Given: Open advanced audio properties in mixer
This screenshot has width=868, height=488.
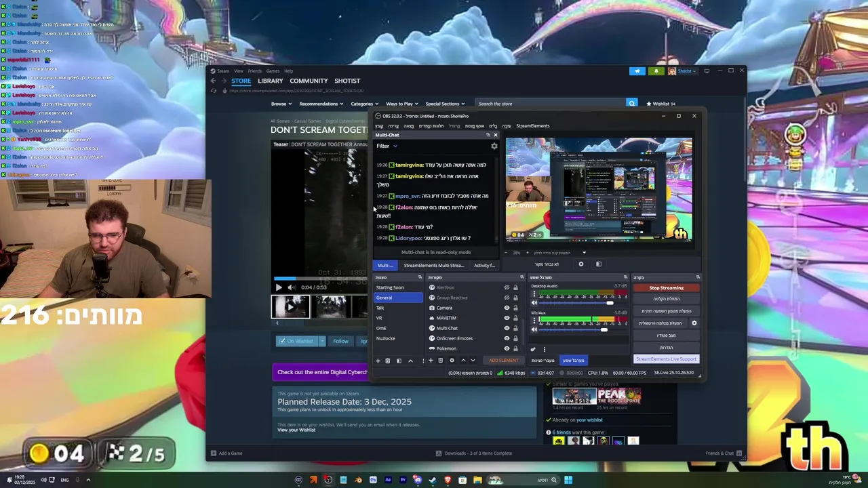Looking at the screenshot, I should click(533, 349).
